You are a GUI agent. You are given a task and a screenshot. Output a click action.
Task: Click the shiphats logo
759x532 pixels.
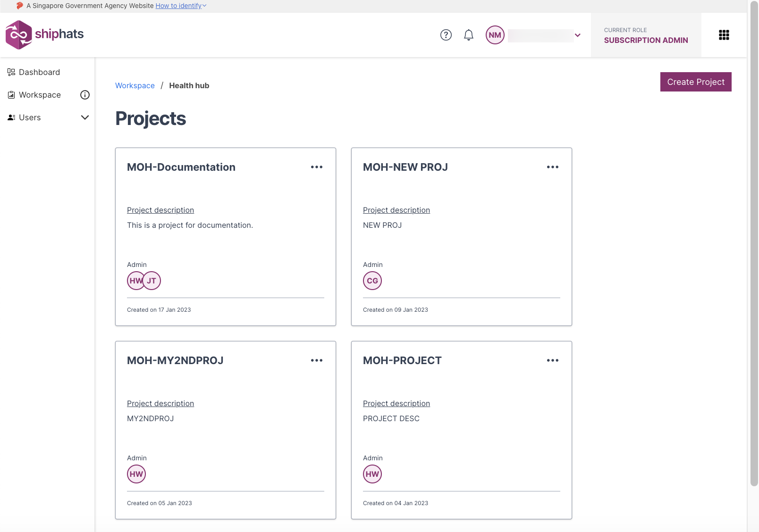tap(44, 34)
